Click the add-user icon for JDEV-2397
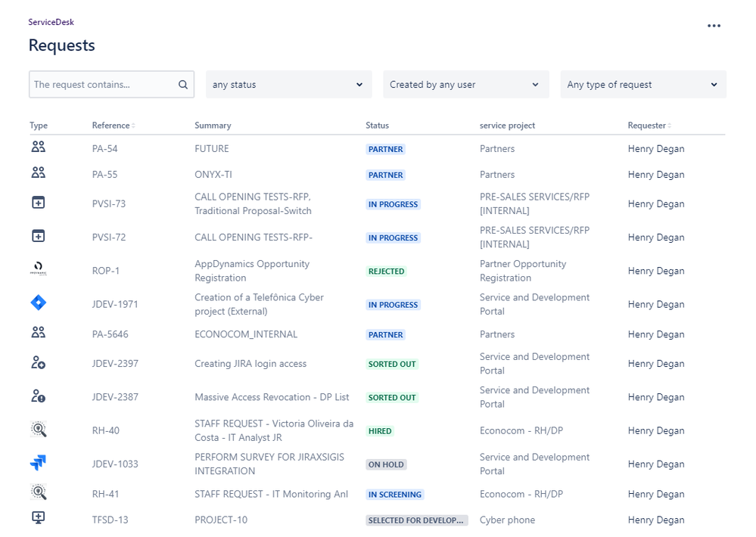756x537 pixels. 38,362
